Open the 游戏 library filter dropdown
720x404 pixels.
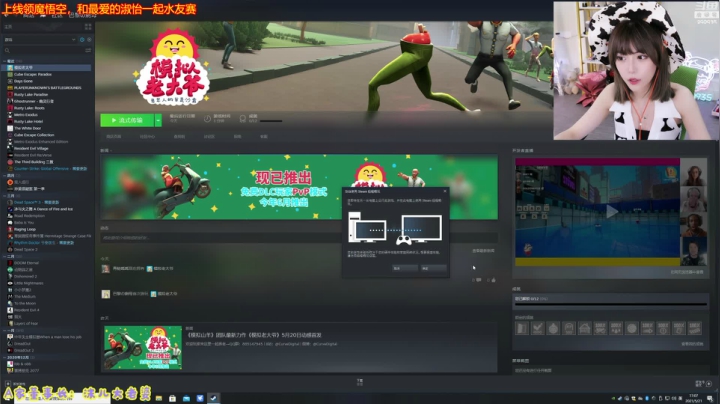[x=40, y=39]
